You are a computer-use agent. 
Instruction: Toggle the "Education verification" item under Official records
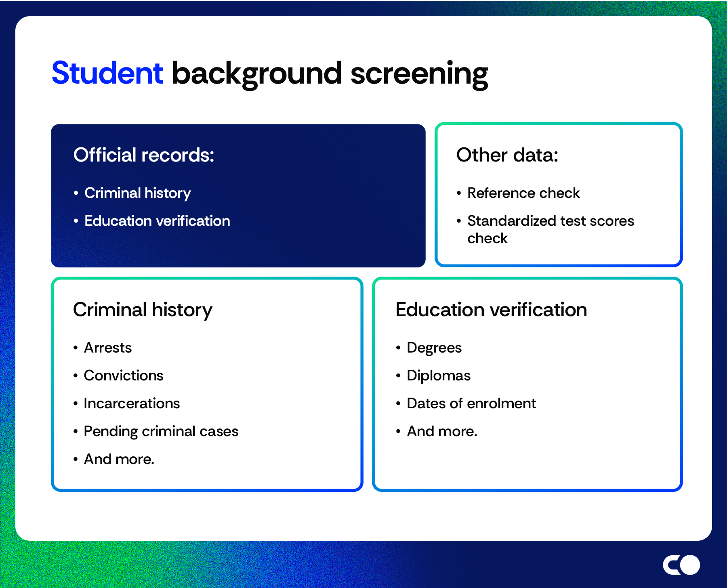click(x=157, y=221)
